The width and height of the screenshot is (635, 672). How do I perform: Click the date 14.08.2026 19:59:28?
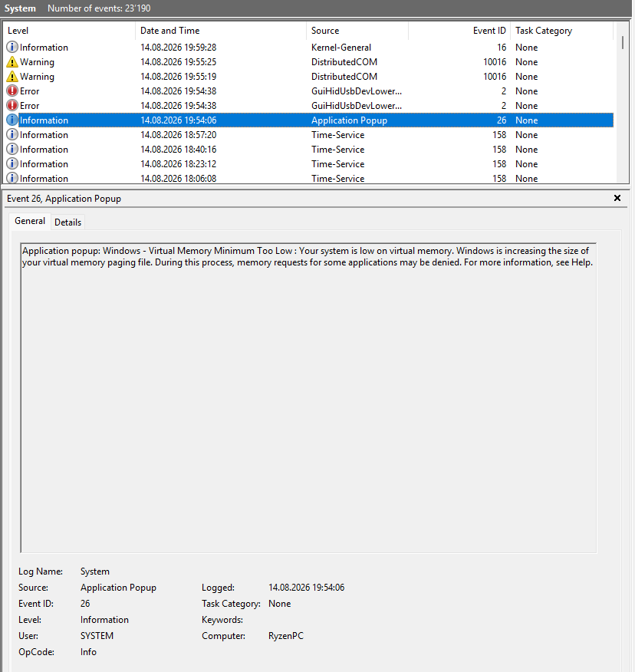click(178, 48)
